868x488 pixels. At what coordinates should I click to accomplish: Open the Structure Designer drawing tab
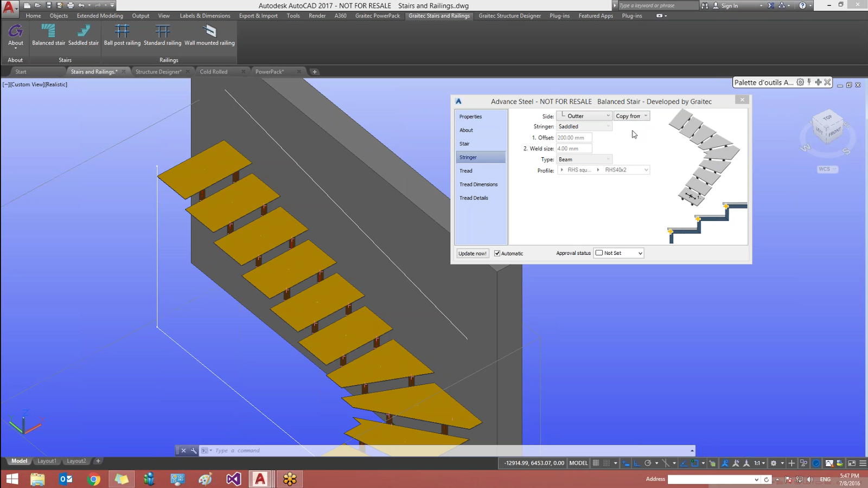click(x=159, y=71)
